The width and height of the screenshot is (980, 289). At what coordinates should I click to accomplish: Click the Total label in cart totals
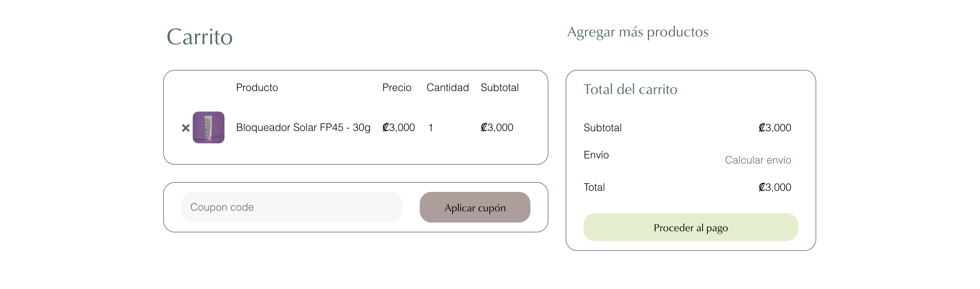pos(594,187)
